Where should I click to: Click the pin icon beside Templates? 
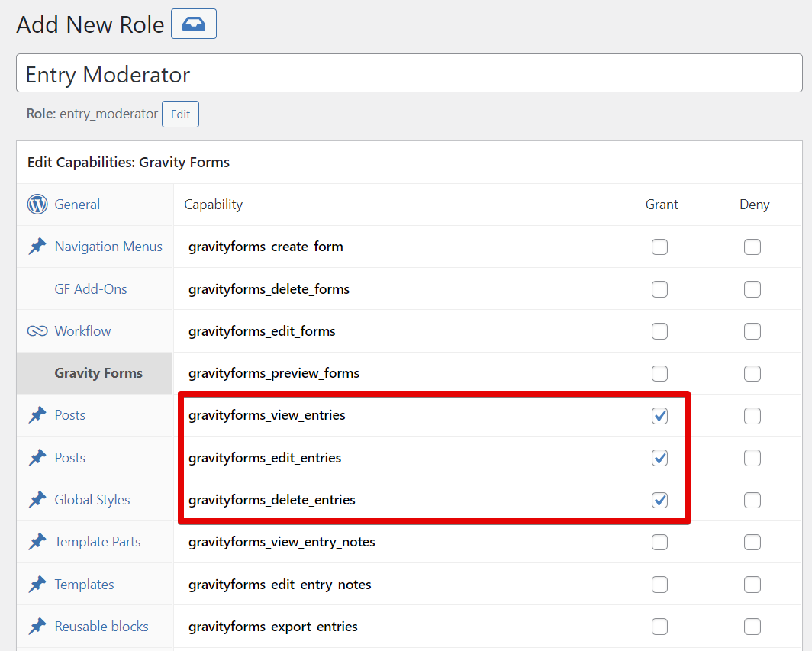click(x=37, y=584)
